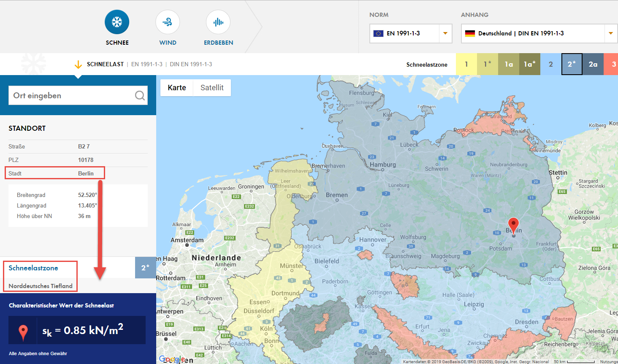Click Potsdam city label on map

(501, 248)
